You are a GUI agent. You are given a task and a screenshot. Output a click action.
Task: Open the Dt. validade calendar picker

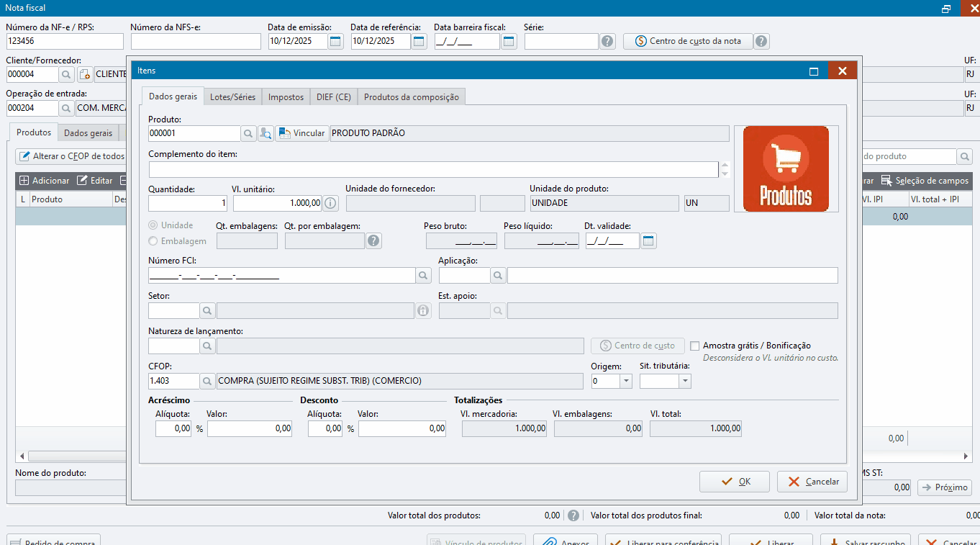click(648, 241)
